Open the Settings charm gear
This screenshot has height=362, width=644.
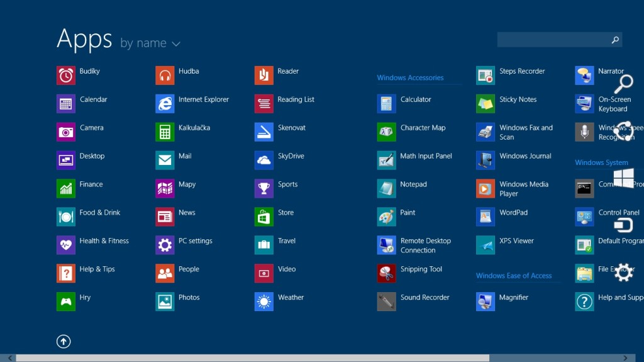coord(623,273)
